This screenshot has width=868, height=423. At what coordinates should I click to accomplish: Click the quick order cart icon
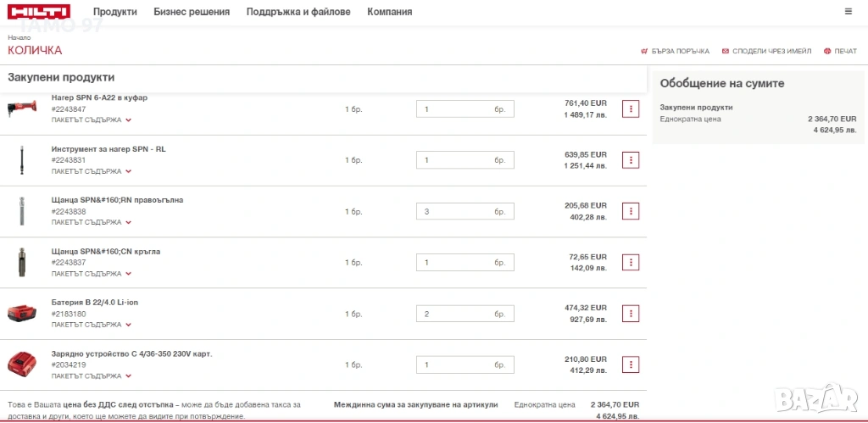click(644, 52)
